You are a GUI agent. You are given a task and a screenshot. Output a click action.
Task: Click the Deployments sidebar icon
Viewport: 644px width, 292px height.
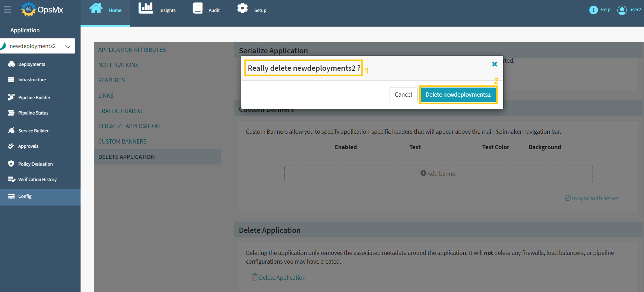pos(12,64)
